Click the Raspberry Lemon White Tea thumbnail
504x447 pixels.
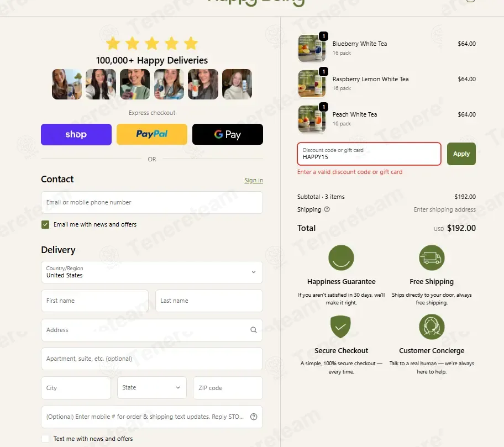[312, 83]
